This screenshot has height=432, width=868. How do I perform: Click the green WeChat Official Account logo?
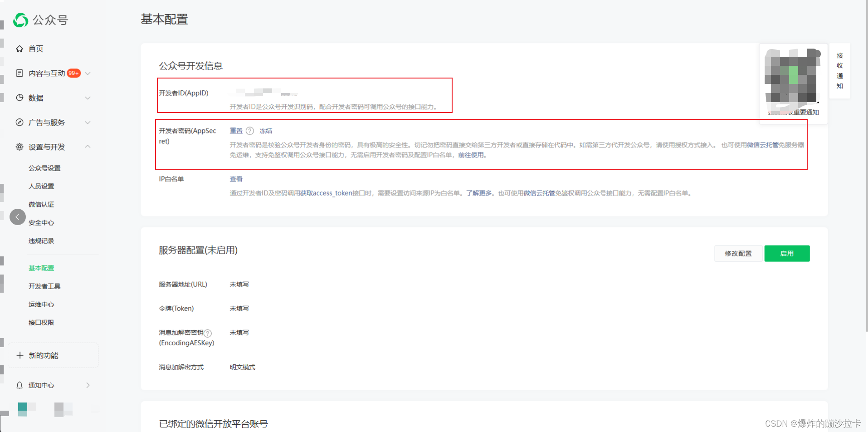point(21,20)
